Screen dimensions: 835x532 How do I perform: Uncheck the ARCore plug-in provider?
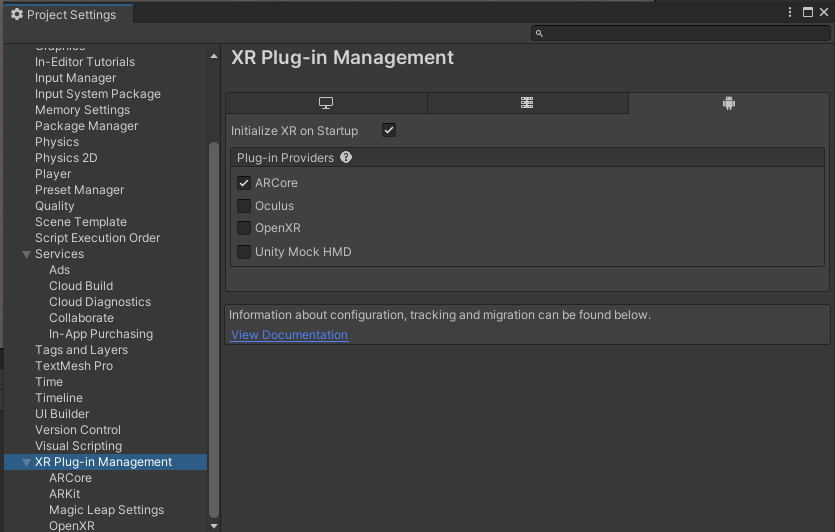pos(244,183)
